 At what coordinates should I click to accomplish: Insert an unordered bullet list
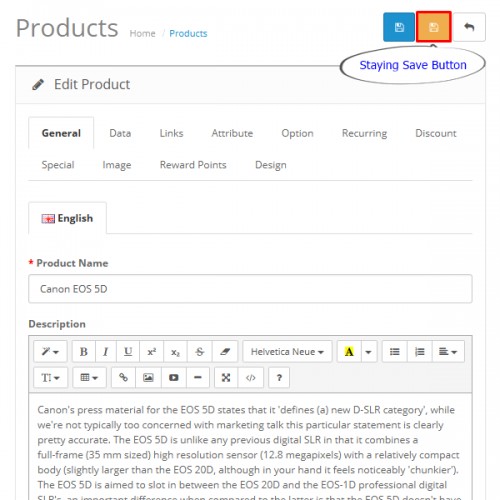[x=395, y=351]
